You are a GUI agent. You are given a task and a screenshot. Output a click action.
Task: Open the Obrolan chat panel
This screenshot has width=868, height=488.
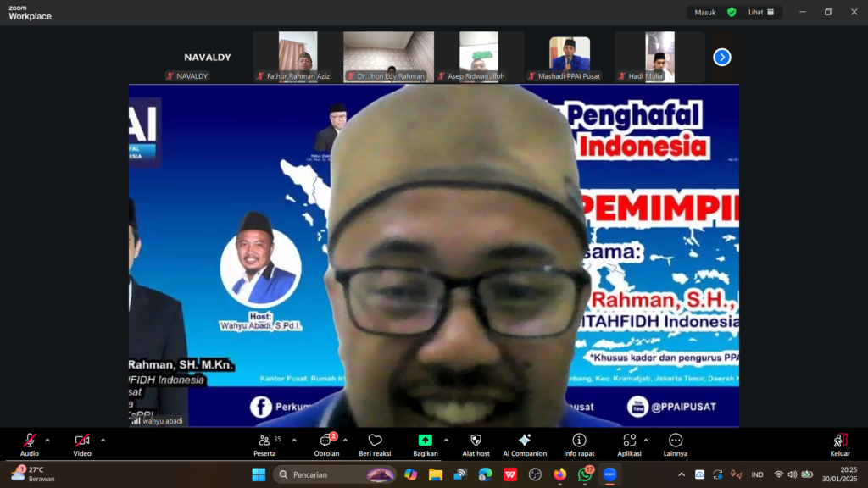point(326,445)
